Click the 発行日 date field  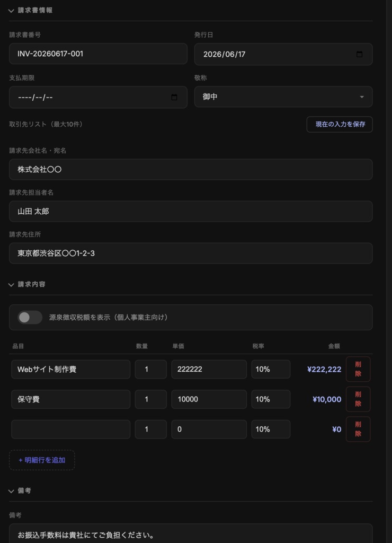283,54
